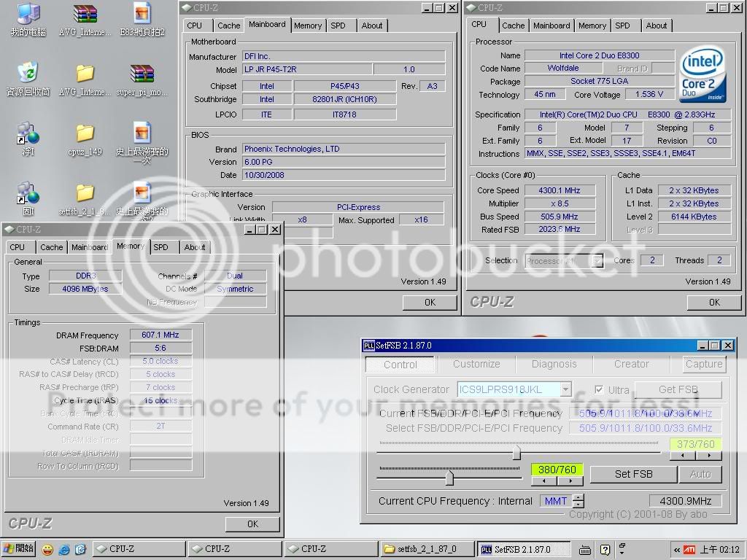Click OK in the processor CPU-Z window
This screenshot has width=747, height=560.
coord(714,303)
